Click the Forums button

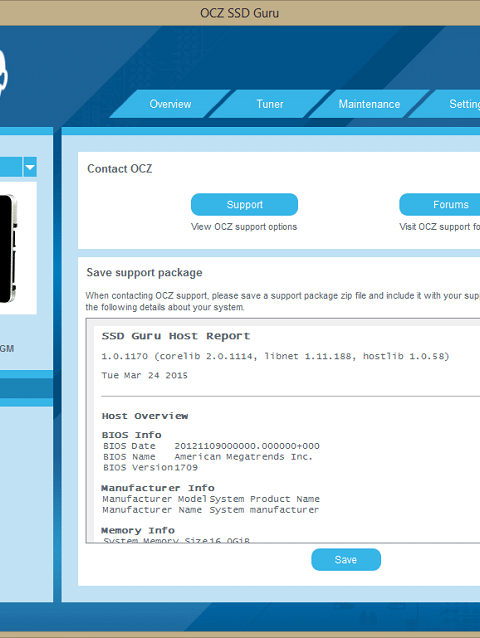(440, 204)
